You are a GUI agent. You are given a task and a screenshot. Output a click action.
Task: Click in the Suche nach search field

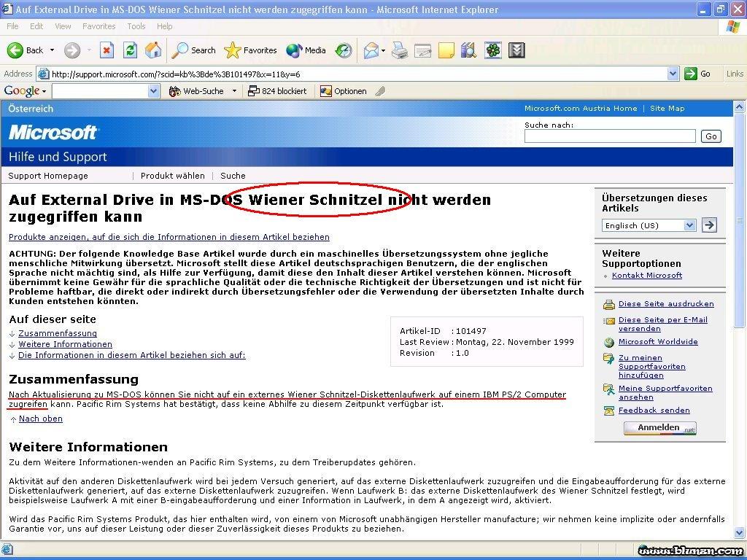(610, 136)
